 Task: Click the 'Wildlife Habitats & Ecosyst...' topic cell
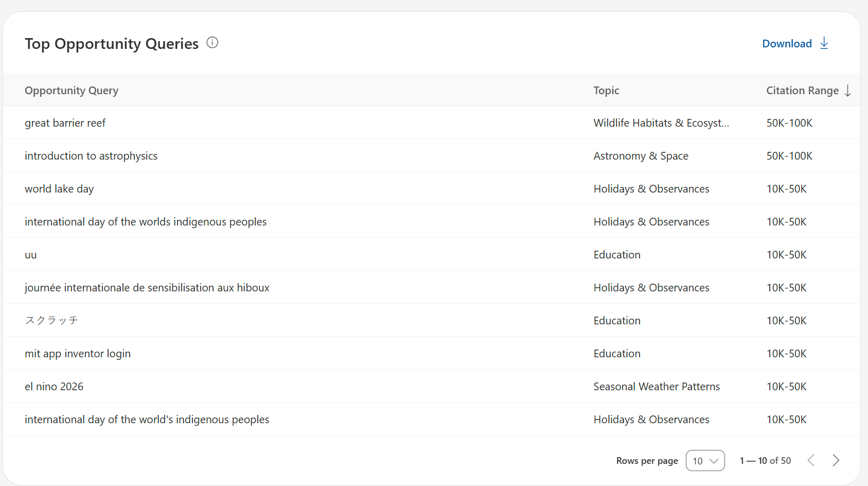coord(661,123)
